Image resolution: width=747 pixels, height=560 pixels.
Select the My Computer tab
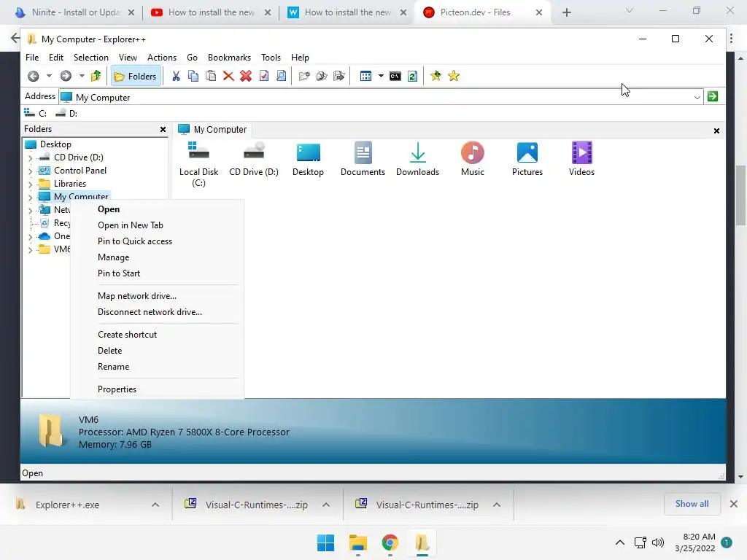(212, 130)
